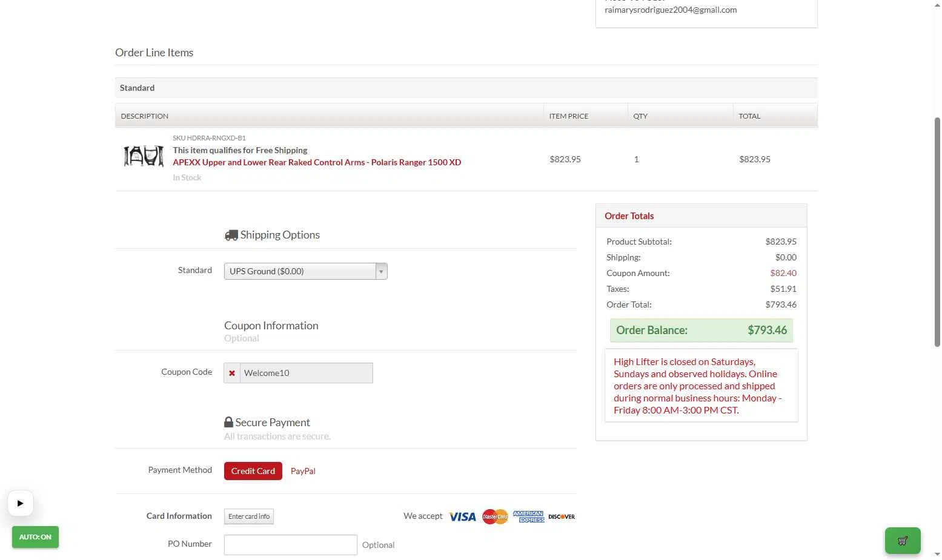
Task: Click the page vertical scrollbar
Action: click(x=937, y=232)
